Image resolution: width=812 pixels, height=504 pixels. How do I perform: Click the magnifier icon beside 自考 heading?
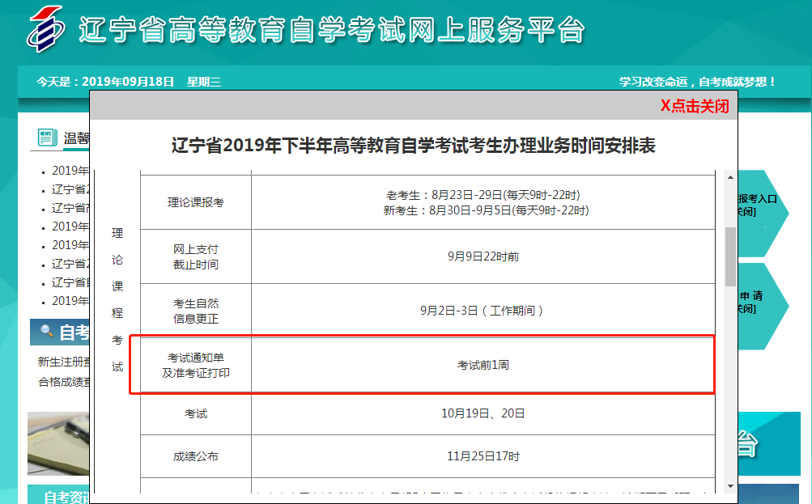tap(47, 332)
